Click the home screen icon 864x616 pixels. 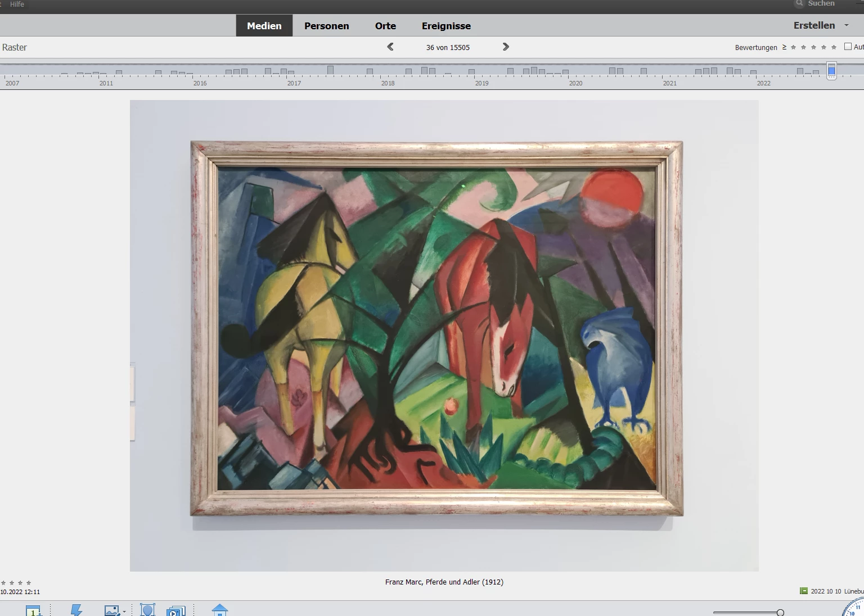pos(220,610)
